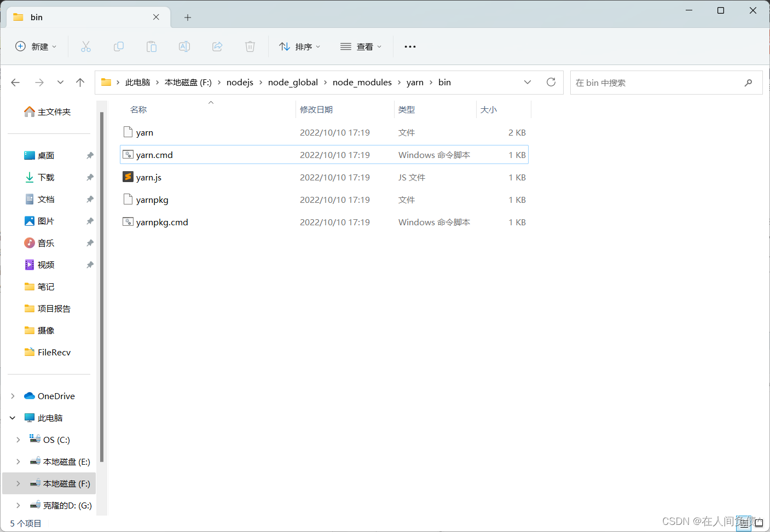Viewport: 770px width, 532px height.
Task: Click the yarn.cmd script file icon
Action: pos(128,155)
